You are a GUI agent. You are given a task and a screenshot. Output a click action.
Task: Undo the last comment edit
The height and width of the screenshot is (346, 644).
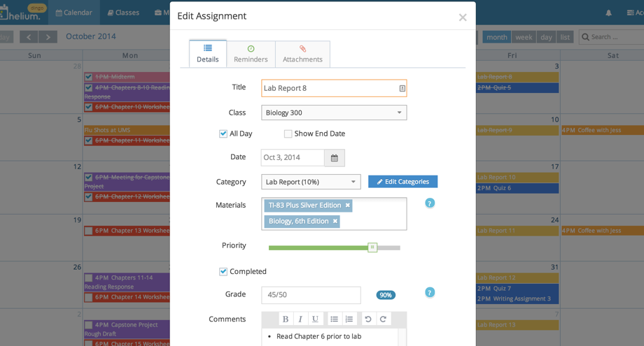click(368, 319)
